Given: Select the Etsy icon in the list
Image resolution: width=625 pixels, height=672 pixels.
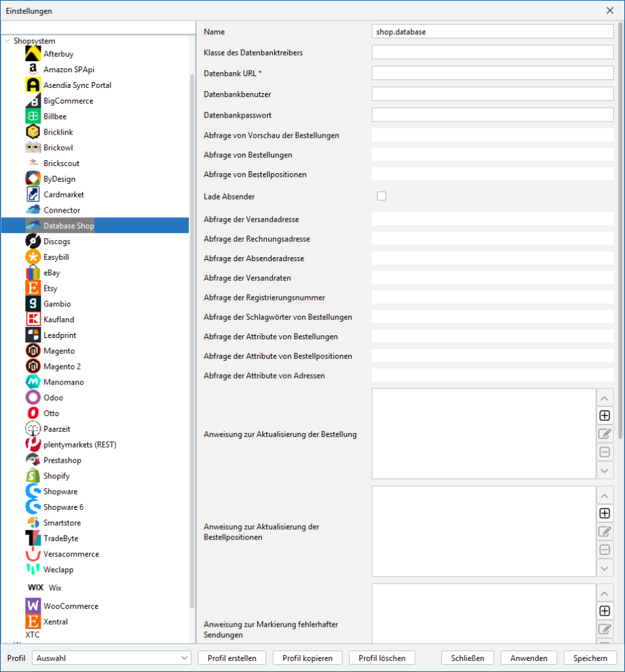Looking at the screenshot, I should click(33, 289).
